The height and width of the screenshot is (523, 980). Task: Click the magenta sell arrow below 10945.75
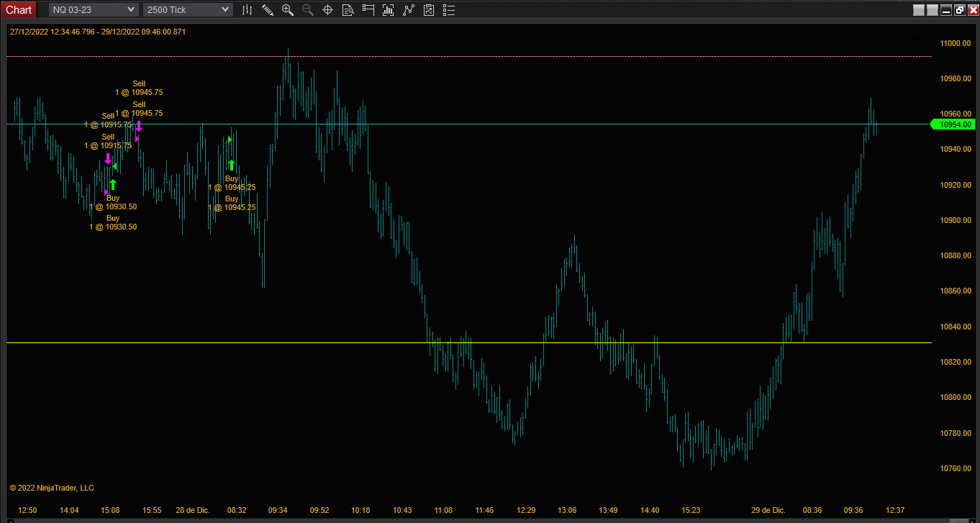(x=139, y=126)
